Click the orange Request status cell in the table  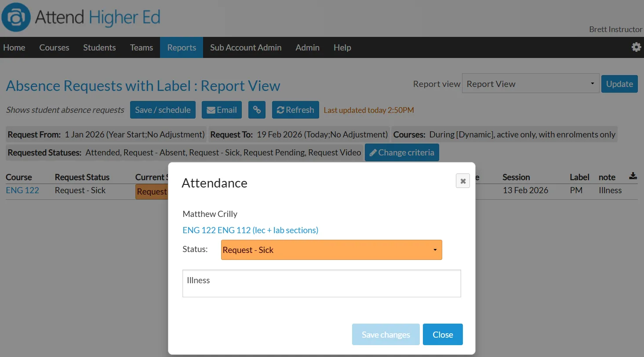point(152,191)
